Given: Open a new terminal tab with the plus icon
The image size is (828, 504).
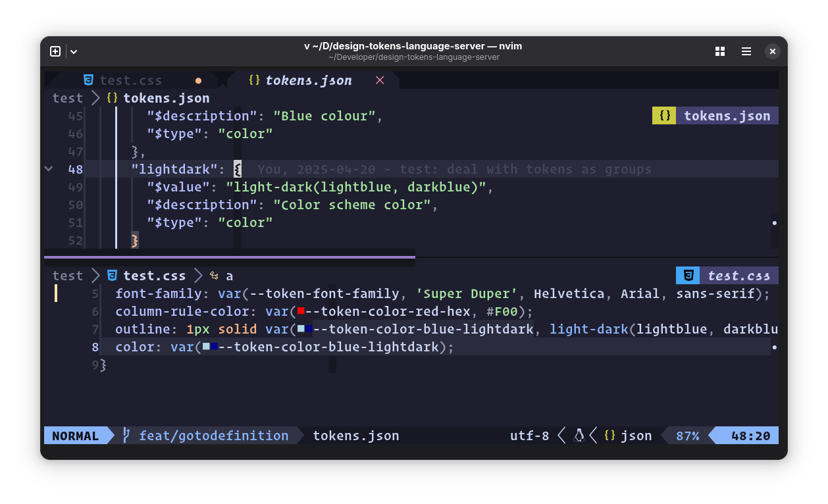Looking at the screenshot, I should [55, 51].
